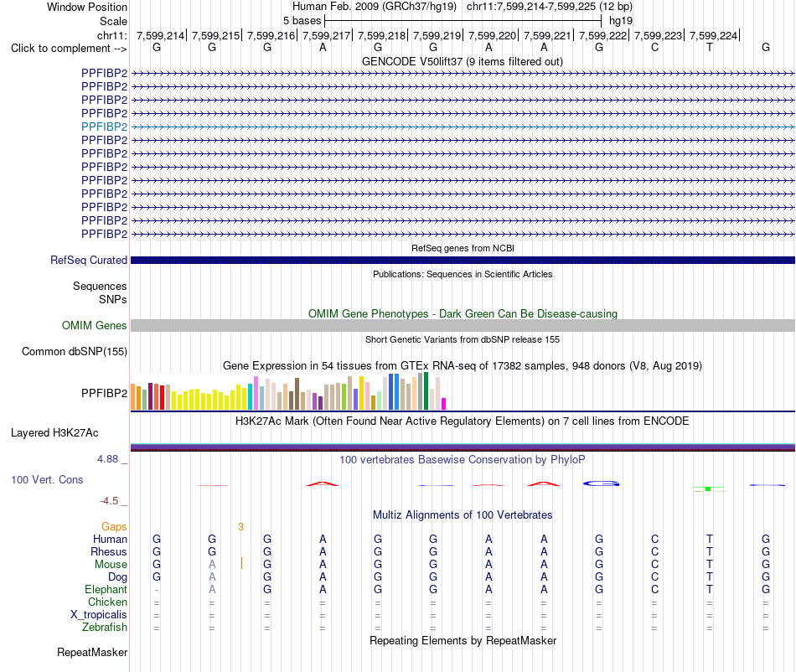
Task: Click the orange insertion bar in the Mouse row
Action: [241, 563]
